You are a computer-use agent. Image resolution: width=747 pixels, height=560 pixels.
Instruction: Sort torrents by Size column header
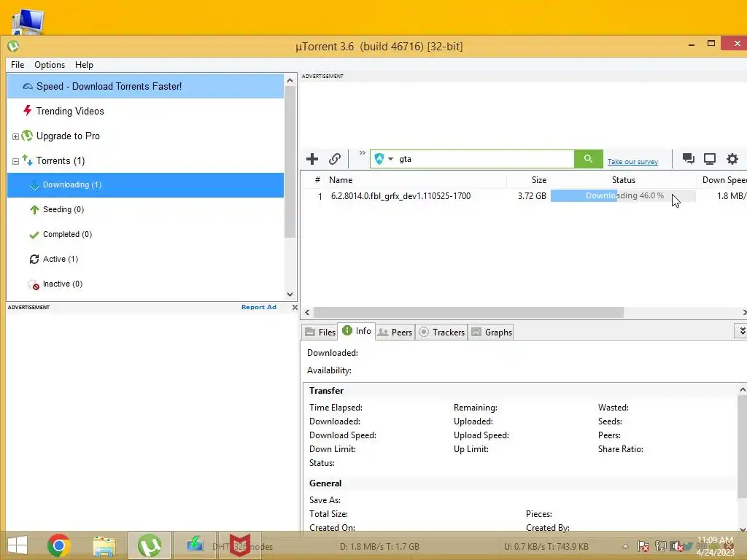539,180
